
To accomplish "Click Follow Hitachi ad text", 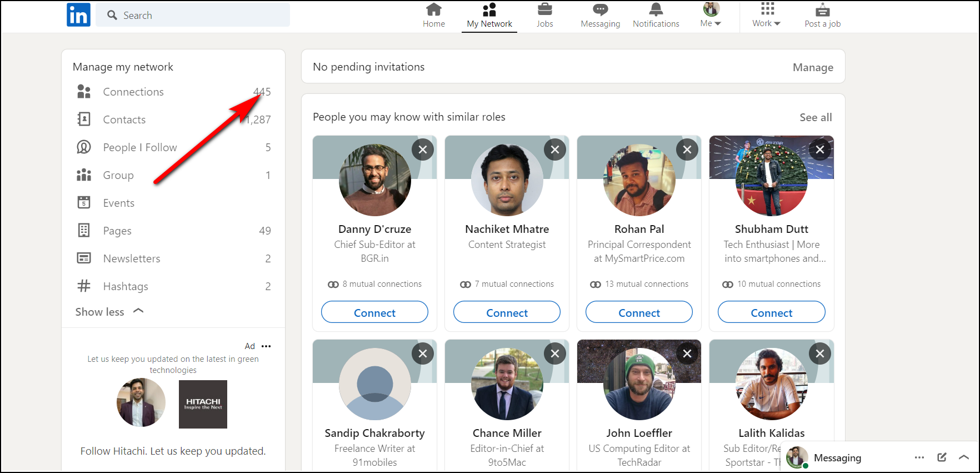I will pos(173,451).
